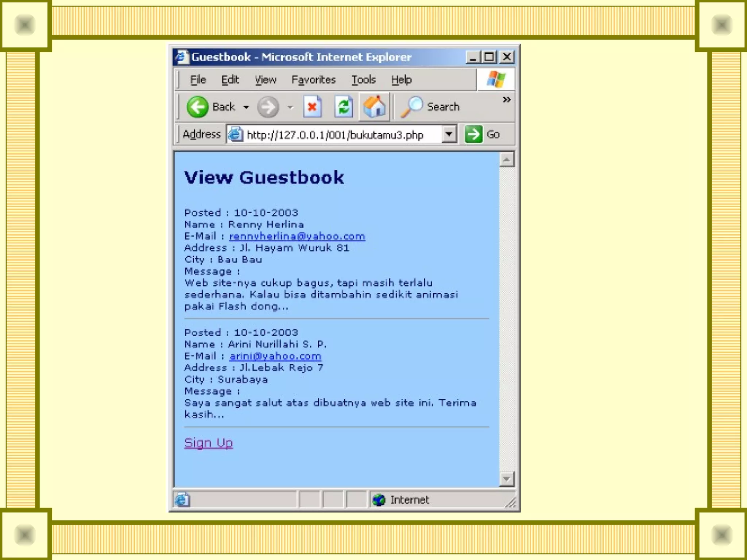Click the City Bau Bau line

click(223, 260)
